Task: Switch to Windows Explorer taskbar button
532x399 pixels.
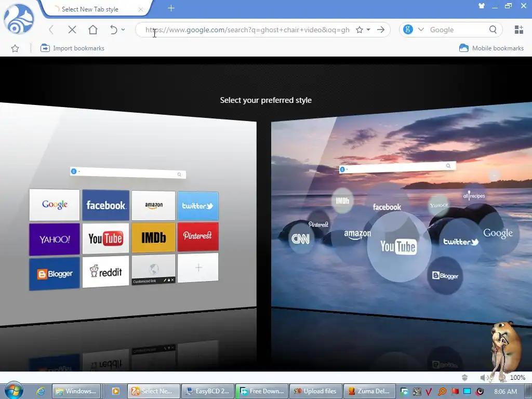Action: (x=77, y=391)
